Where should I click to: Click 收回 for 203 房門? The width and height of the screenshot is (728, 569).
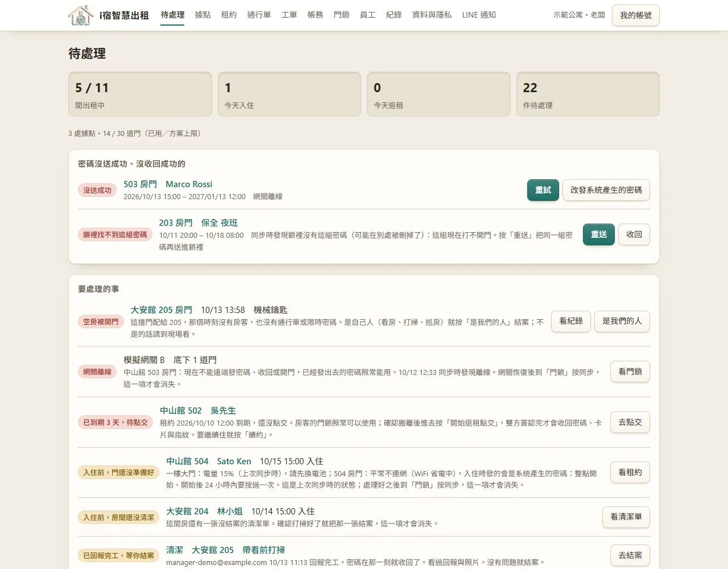pos(634,234)
